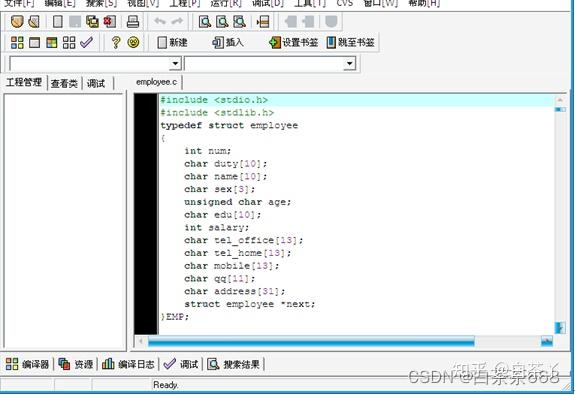
Task: Start debugging with the purple checkmark icon
Action: tap(87, 43)
